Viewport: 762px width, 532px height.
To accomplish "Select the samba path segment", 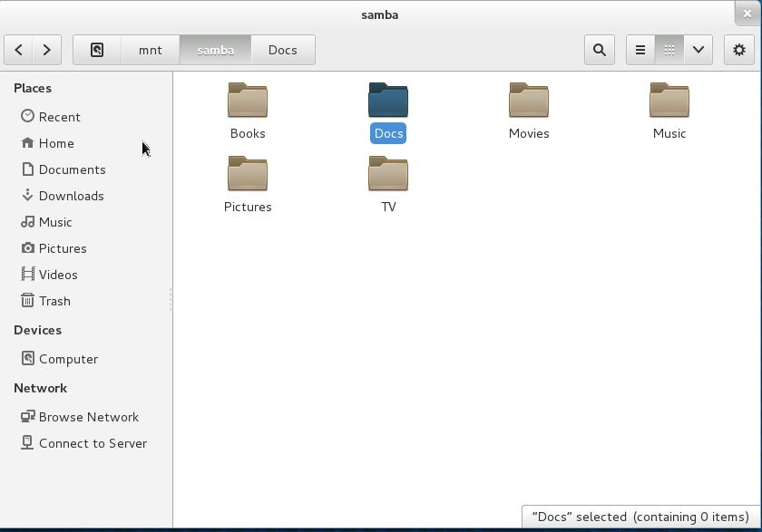I will pos(215,50).
